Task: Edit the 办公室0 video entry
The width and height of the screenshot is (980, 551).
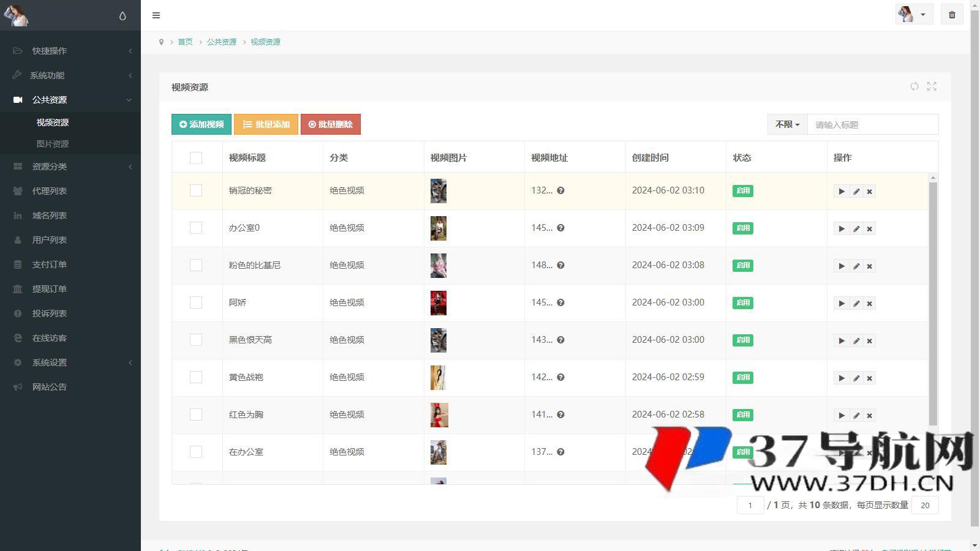Action: click(x=856, y=229)
